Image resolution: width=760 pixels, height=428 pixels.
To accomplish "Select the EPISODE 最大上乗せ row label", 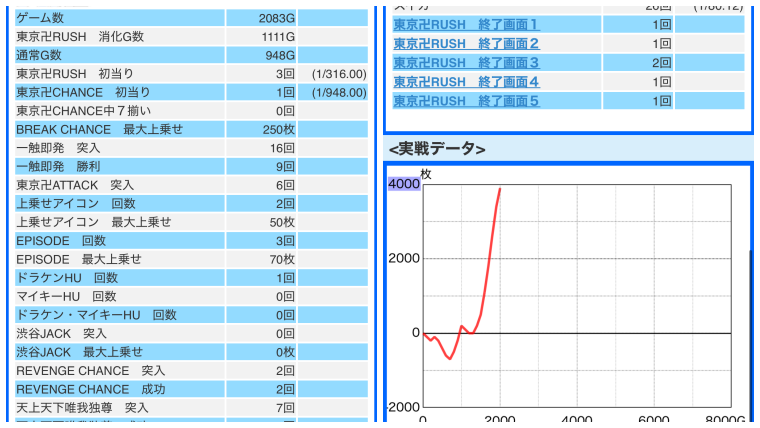I will click(79, 259).
